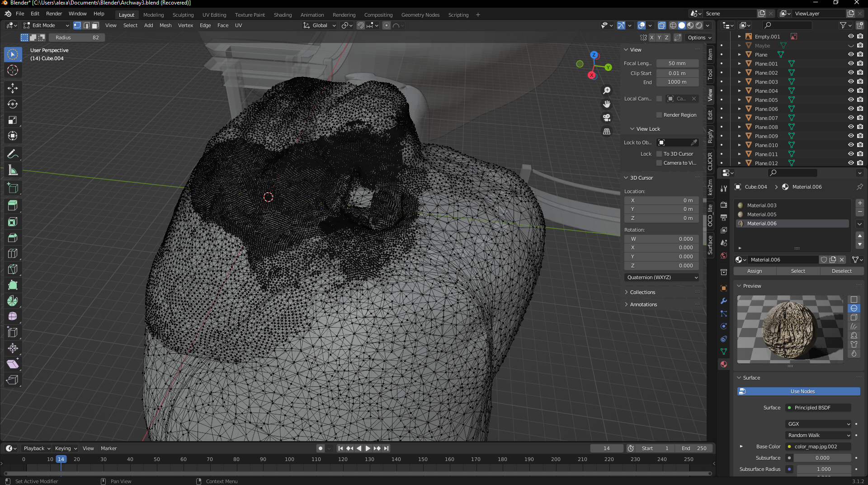Viewport: 868px width, 485px height.
Task: Click the Subsurface value slider
Action: point(822,458)
